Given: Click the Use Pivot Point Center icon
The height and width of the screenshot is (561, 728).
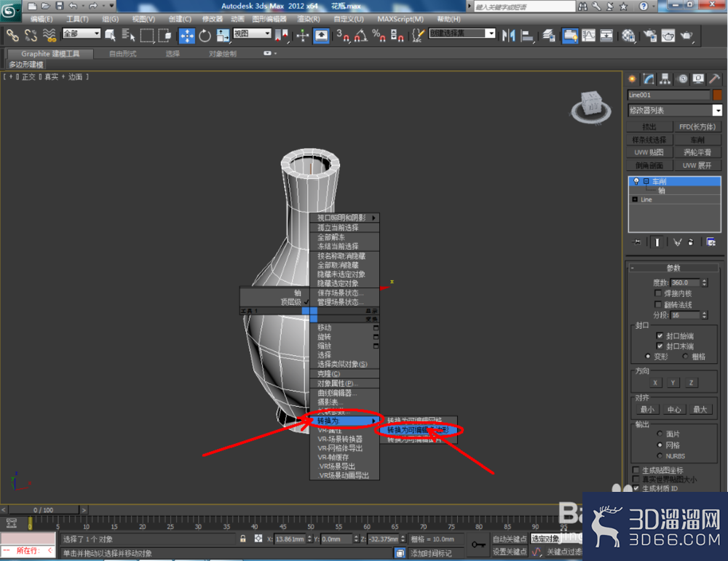Looking at the screenshot, I should click(282, 35).
